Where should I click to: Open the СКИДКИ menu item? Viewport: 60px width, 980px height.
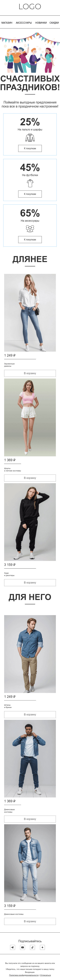click(54, 23)
